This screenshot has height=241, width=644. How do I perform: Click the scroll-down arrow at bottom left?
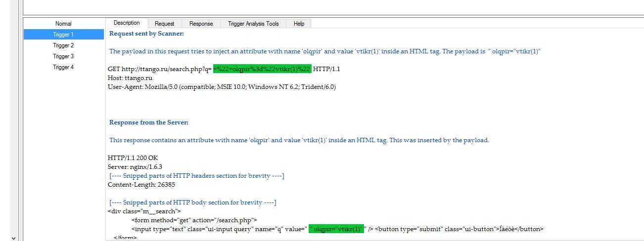click(x=13, y=238)
